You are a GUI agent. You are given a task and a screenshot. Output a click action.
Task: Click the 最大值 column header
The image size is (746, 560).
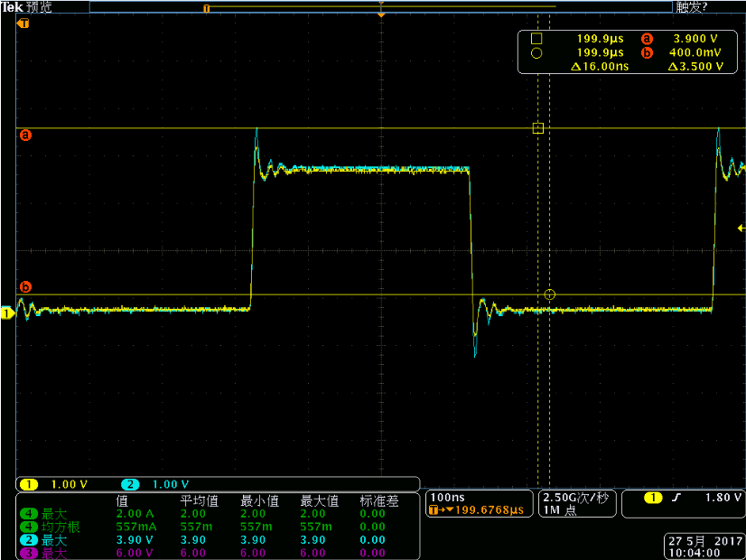pos(319,501)
